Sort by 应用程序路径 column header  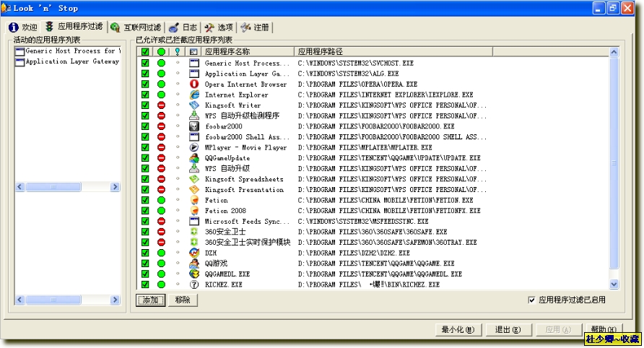click(393, 52)
